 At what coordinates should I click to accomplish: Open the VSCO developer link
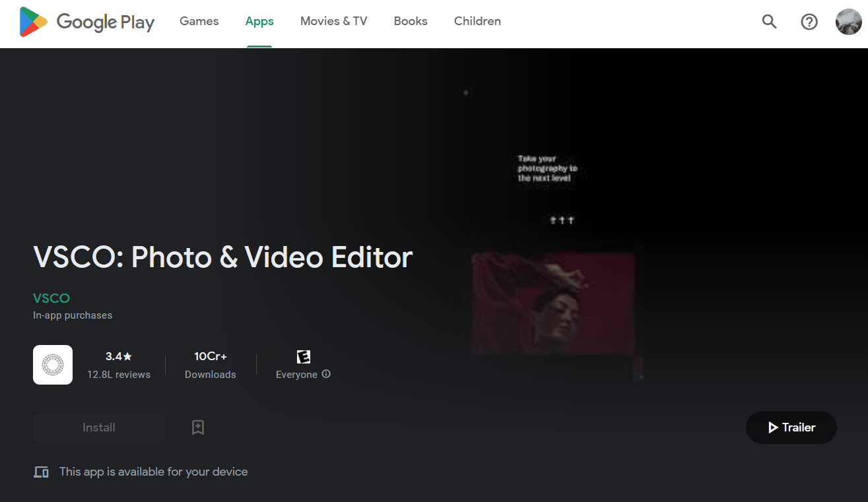pyautogui.click(x=51, y=298)
